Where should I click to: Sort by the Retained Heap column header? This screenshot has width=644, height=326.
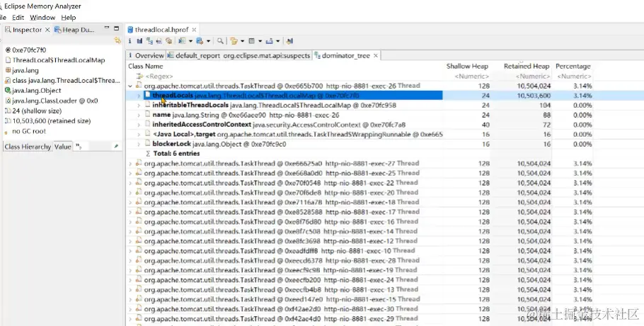[527, 66]
